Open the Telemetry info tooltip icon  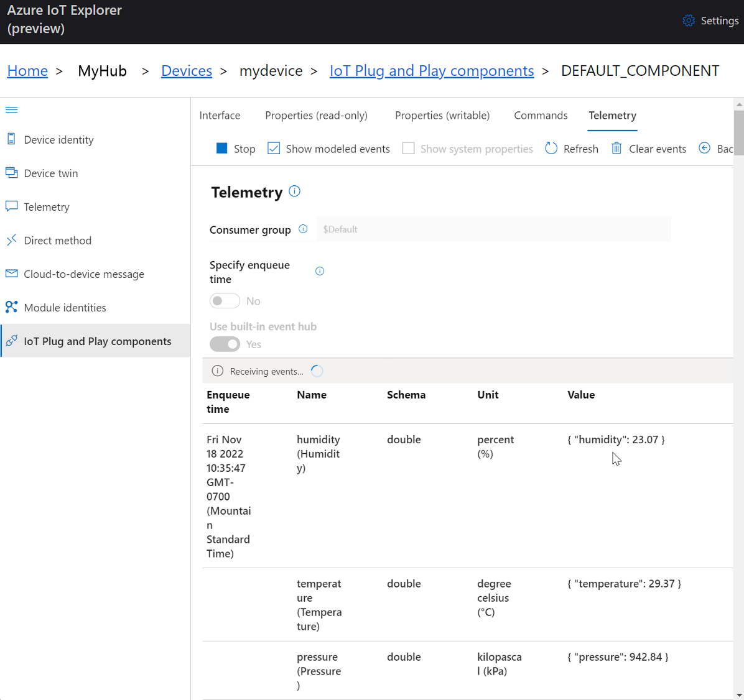tap(294, 191)
